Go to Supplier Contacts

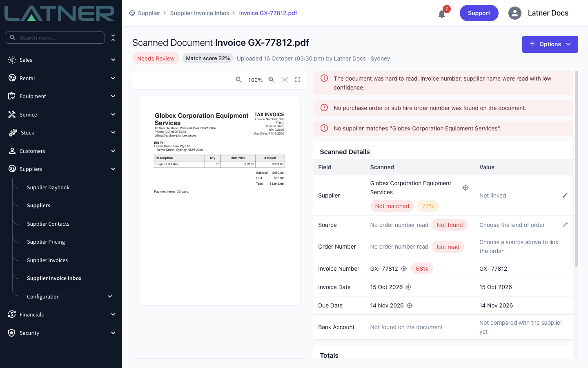tap(48, 224)
